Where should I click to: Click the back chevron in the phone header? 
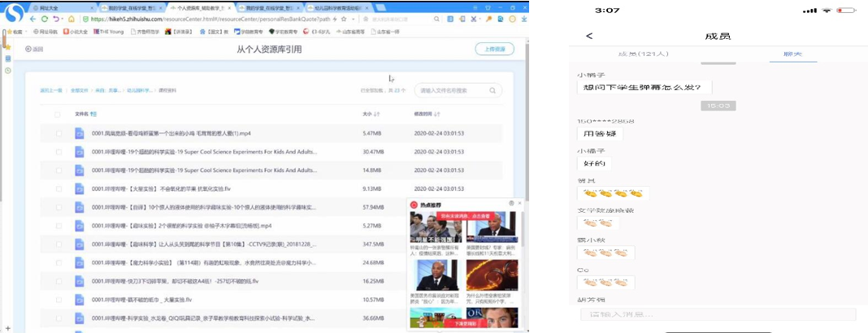pyautogui.click(x=589, y=36)
